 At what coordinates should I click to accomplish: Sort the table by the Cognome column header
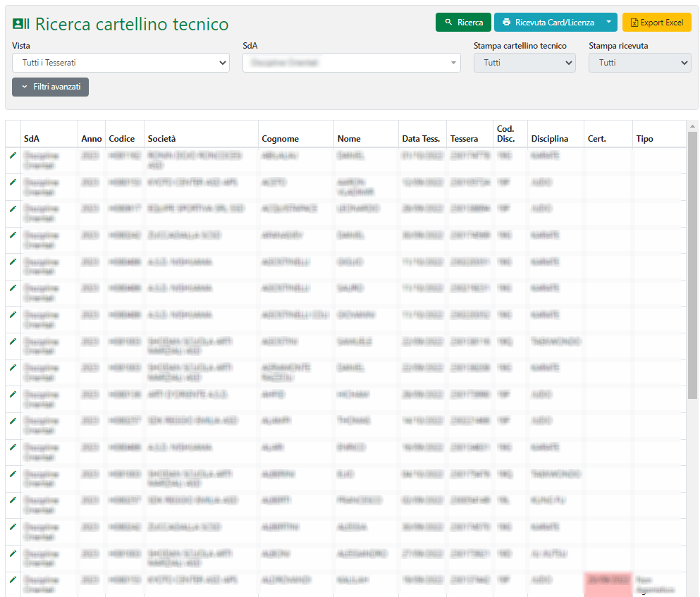280,139
